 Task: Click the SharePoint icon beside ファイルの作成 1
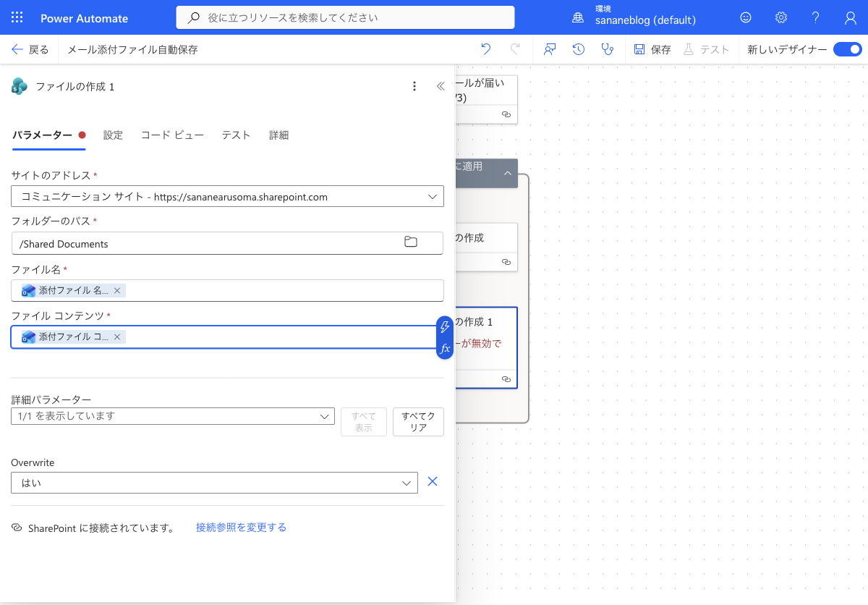(x=20, y=86)
